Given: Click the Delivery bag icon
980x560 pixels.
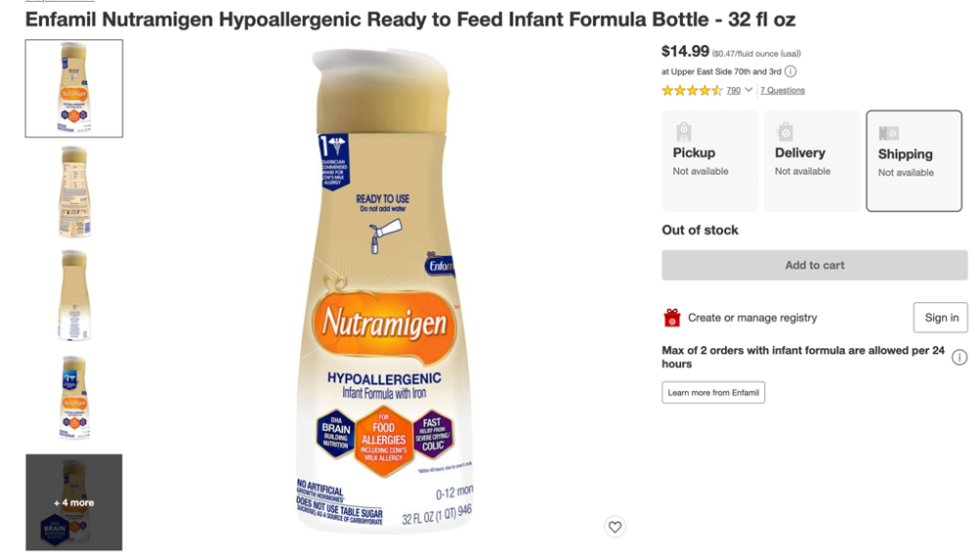Looking at the screenshot, I should [785, 131].
